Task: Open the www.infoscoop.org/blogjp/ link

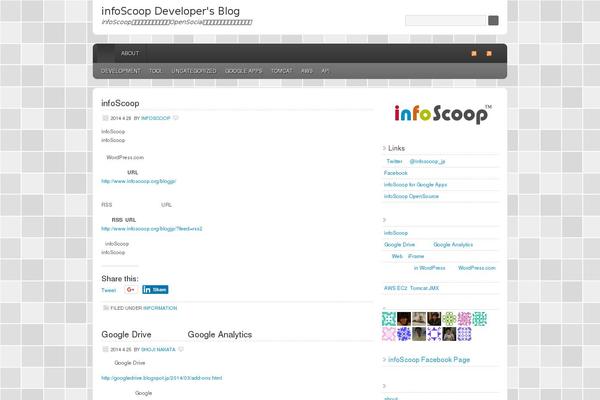Action: pyautogui.click(x=139, y=181)
